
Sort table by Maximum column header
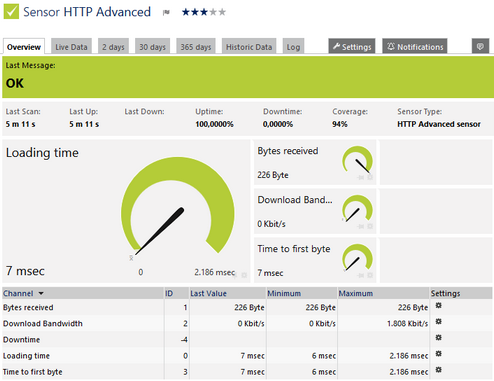tap(356, 293)
